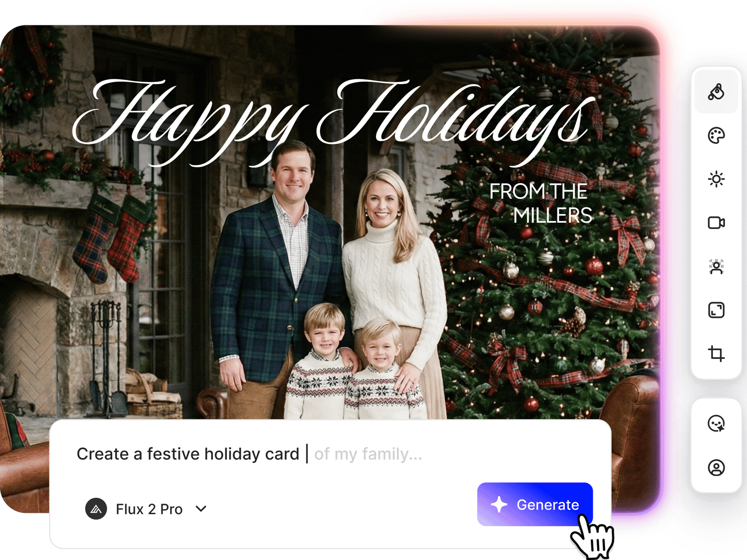
Task: Open the color palette tool
Action: pos(716,136)
